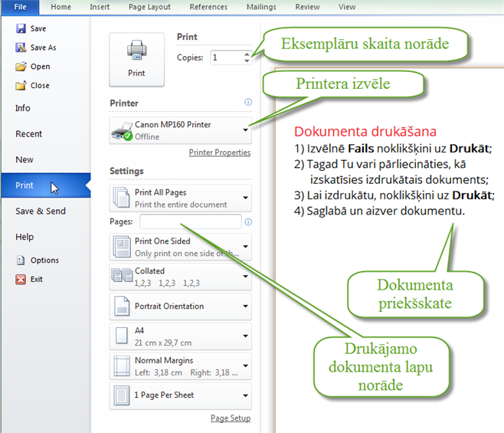
Task: Click the Save icon in sidebar
Action: point(21,29)
